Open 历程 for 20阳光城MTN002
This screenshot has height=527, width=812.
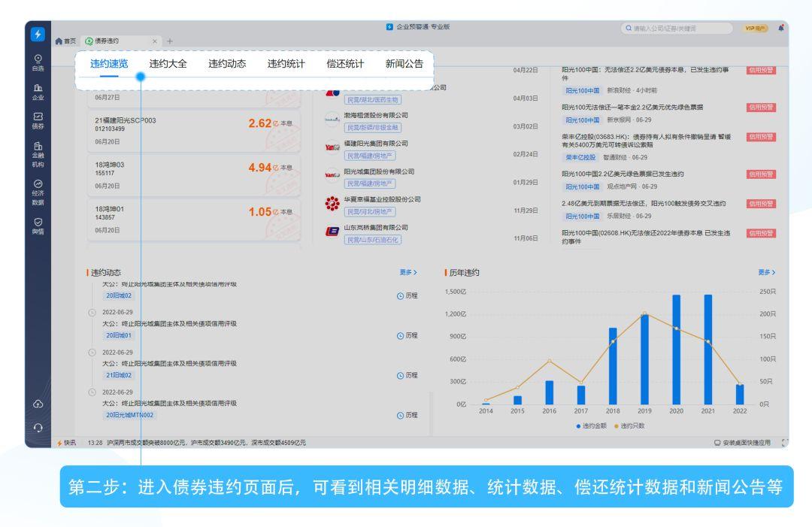pos(407,415)
